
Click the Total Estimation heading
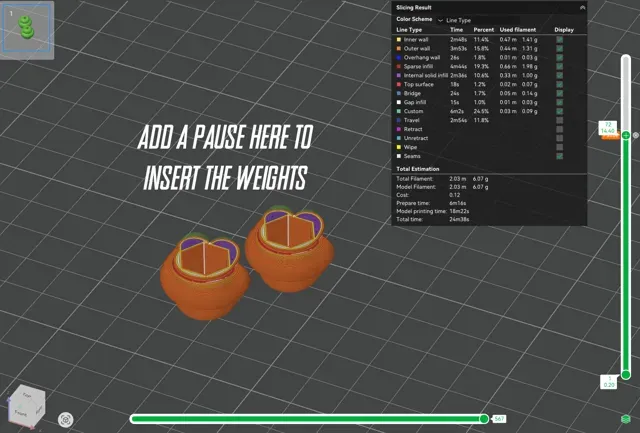418,169
